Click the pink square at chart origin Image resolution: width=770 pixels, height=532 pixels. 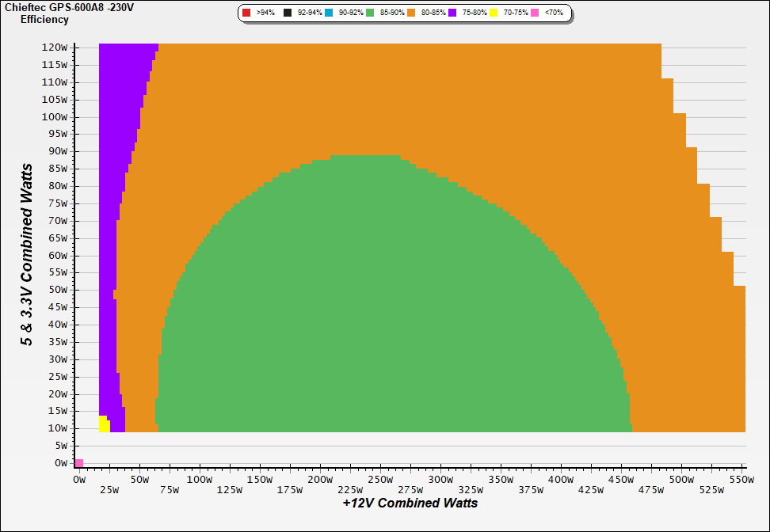pos(78,463)
